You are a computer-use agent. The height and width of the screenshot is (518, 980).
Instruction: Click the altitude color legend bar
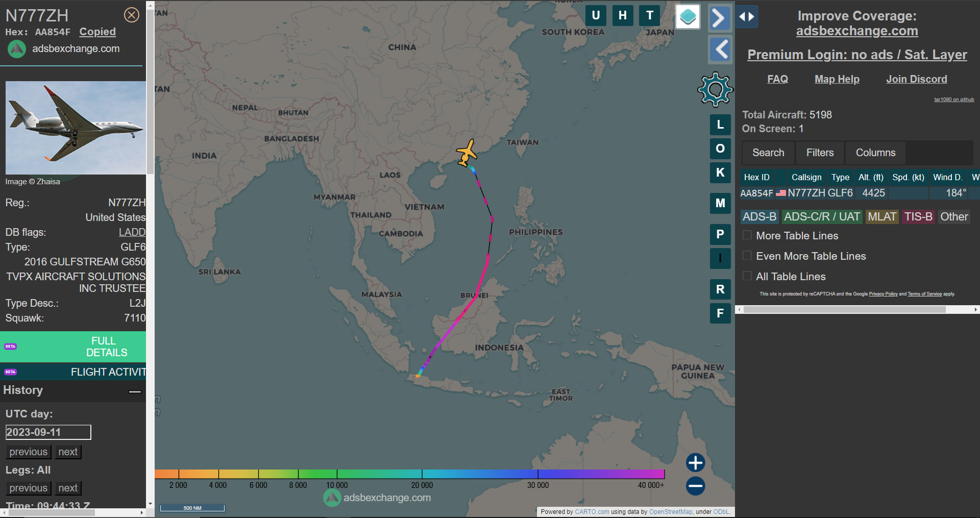point(409,474)
